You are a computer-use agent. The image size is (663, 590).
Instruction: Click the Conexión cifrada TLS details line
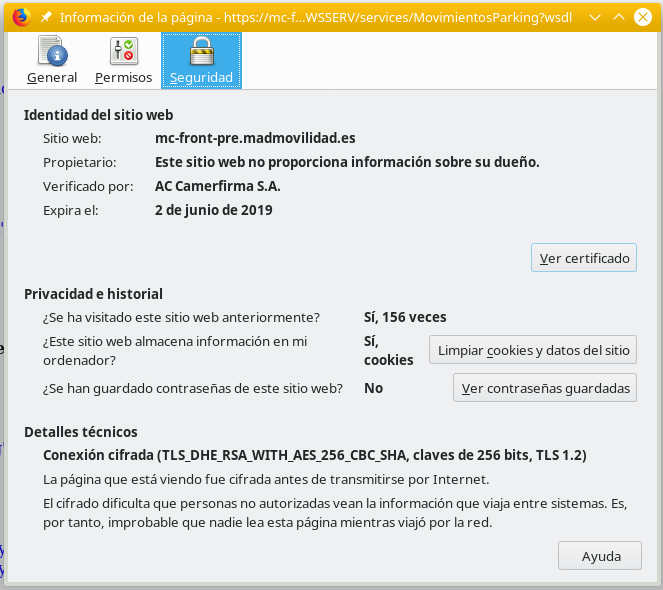(314, 455)
